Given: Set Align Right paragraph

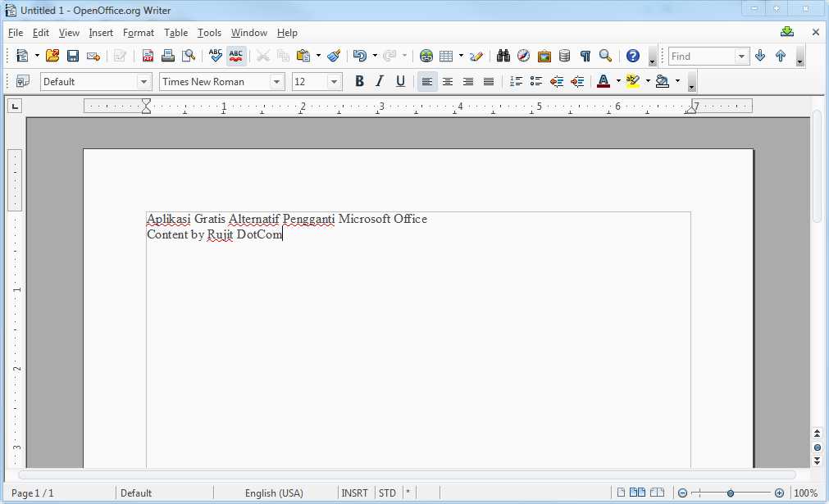Looking at the screenshot, I should tap(468, 81).
